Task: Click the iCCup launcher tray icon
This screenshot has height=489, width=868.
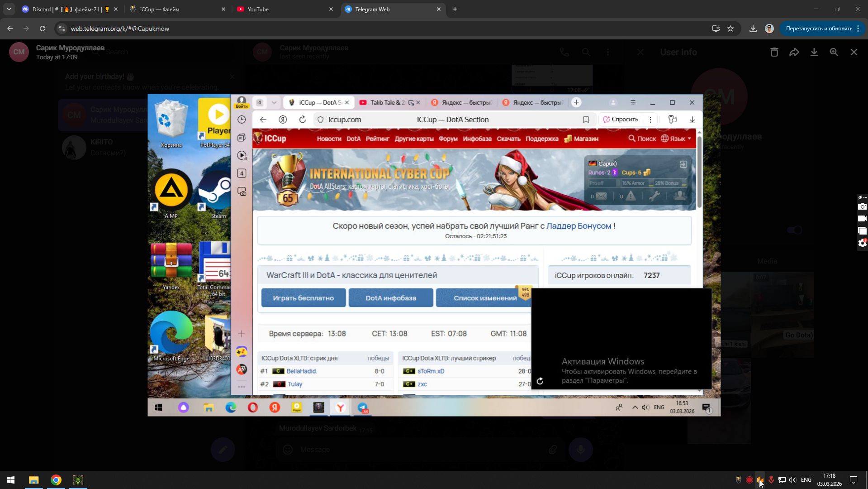Action: [x=739, y=480]
